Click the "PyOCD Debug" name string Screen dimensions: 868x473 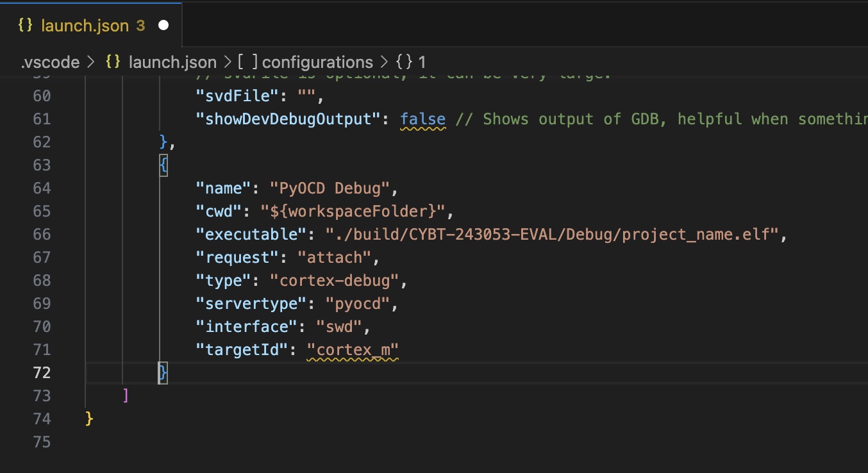(x=334, y=188)
